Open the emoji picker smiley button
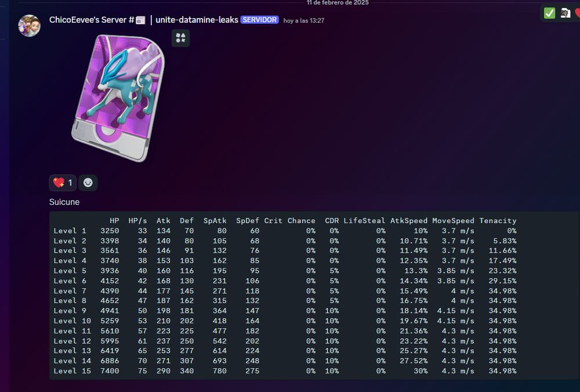Viewport: 580px width, 392px height. (88, 183)
